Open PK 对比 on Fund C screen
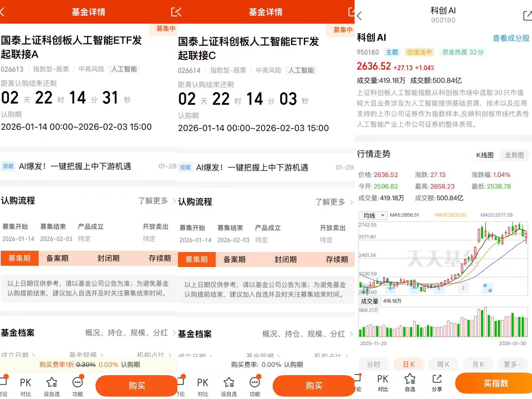532x399 pixels. click(203, 387)
